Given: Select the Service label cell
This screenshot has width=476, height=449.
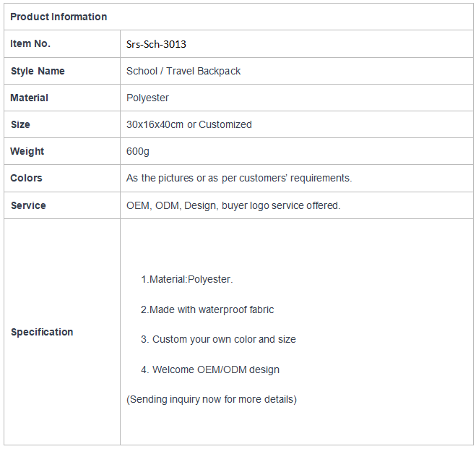Looking at the screenshot, I should click(x=62, y=205).
